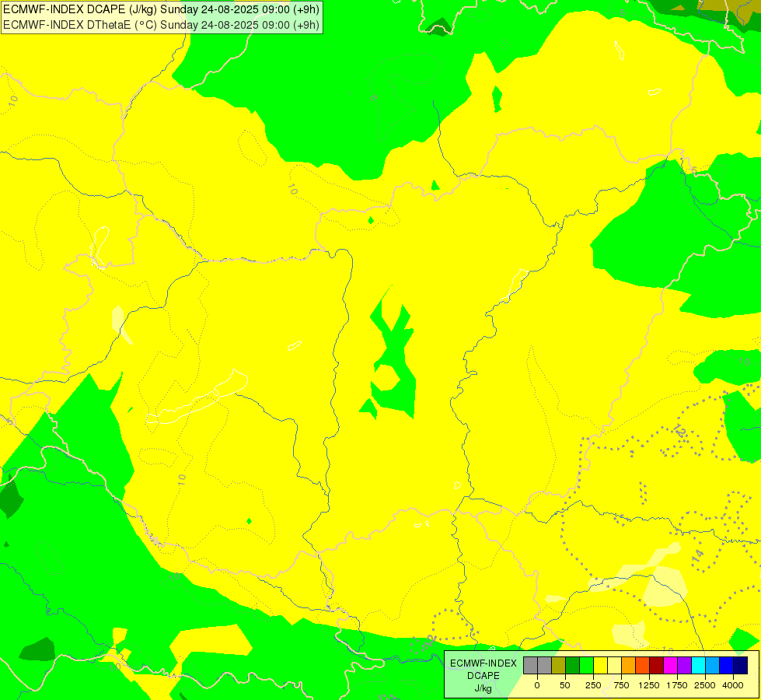Click the cyan legend swatch
Viewport: 761px width, 700px height.
(698, 666)
